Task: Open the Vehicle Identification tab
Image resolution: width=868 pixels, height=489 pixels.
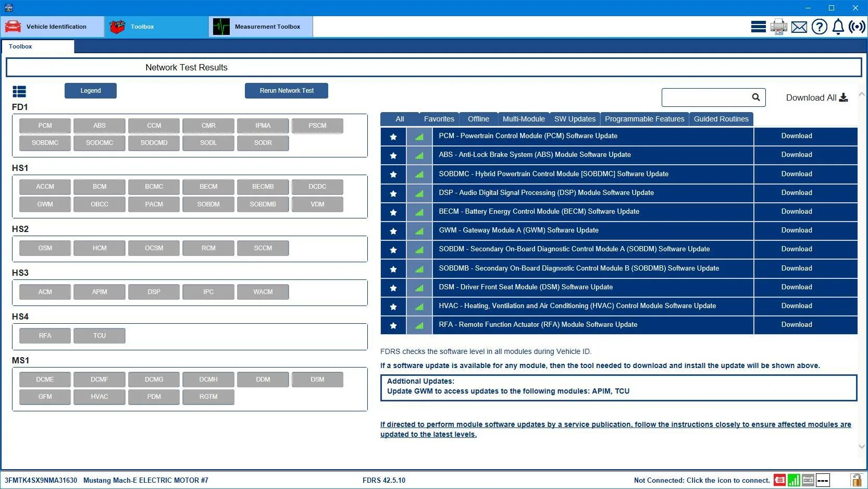Action: pos(52,27)
